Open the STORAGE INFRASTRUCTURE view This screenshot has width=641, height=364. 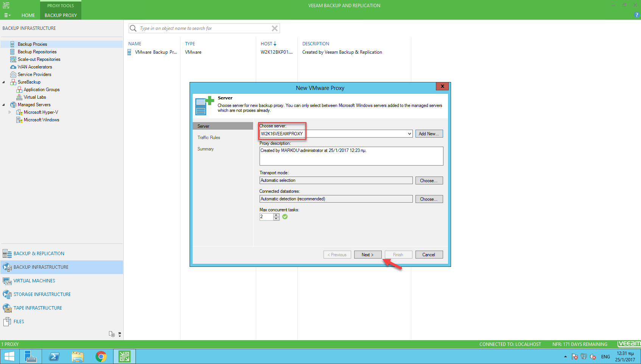click(x=62, y=294)
